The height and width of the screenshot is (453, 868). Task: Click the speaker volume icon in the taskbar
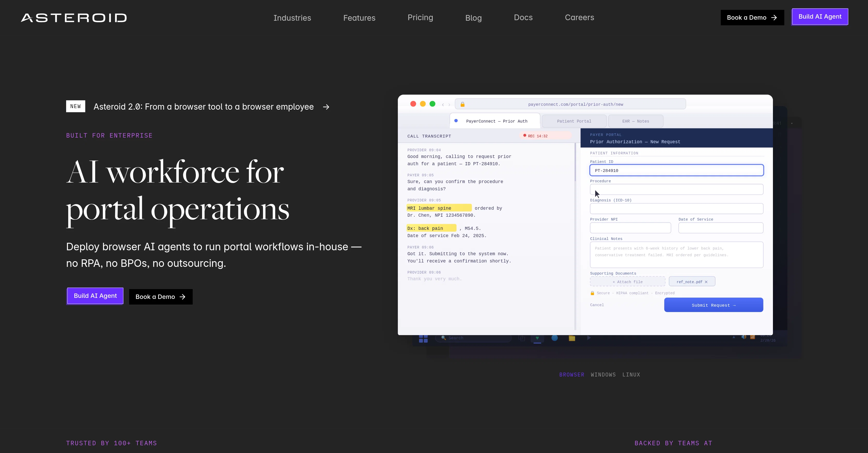pyautogui.click(x=744, y=337)
